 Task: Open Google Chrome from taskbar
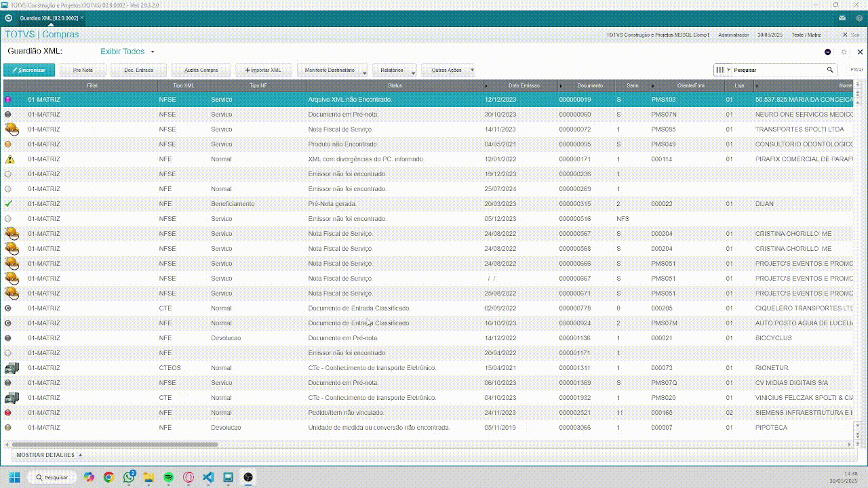(x=108, y=477)
